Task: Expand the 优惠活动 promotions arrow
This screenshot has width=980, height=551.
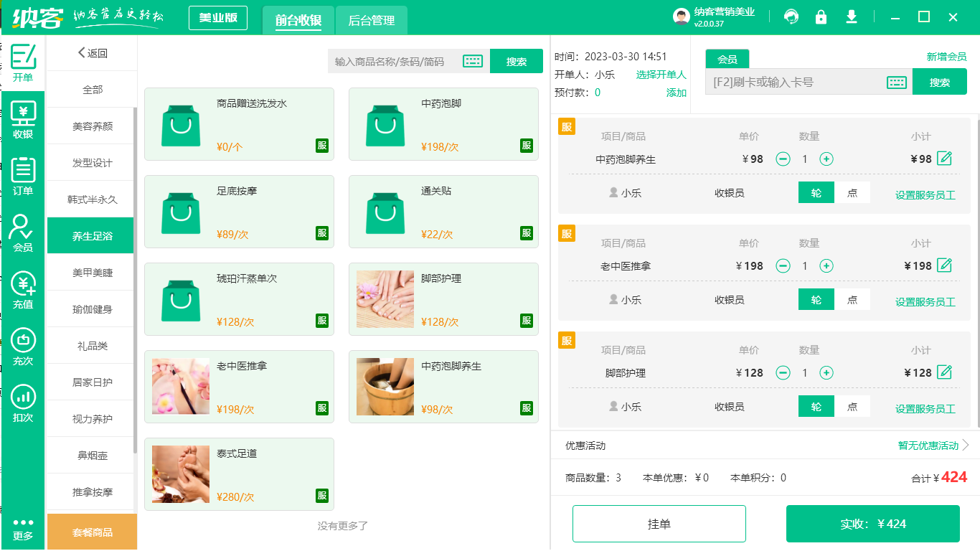Action: pos(965,446)
